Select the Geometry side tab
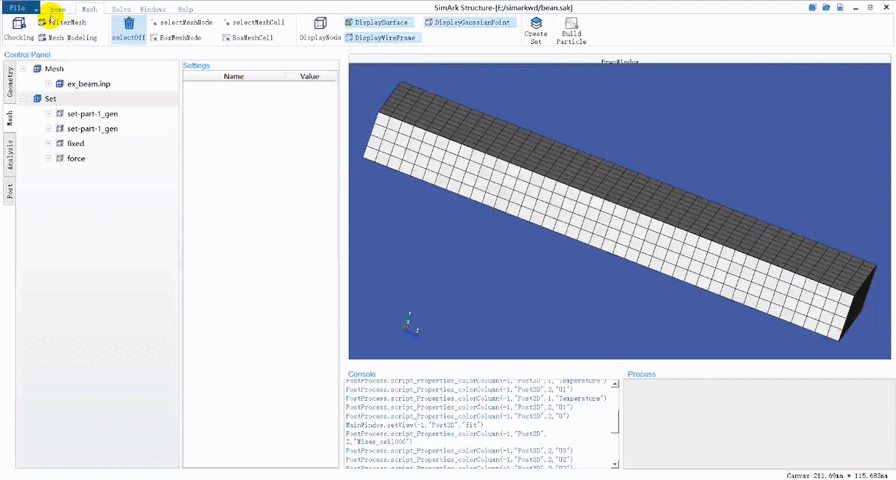 point(10,83)
